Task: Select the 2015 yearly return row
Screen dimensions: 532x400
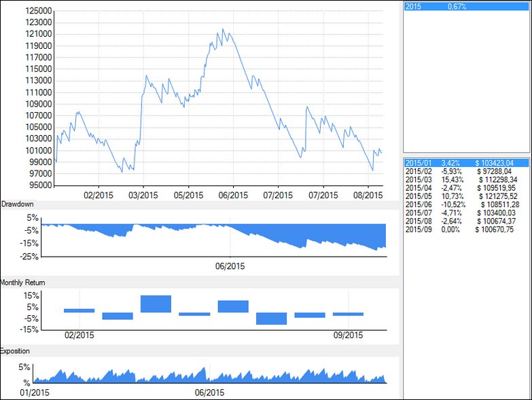Action: click(x=465, y=7)
